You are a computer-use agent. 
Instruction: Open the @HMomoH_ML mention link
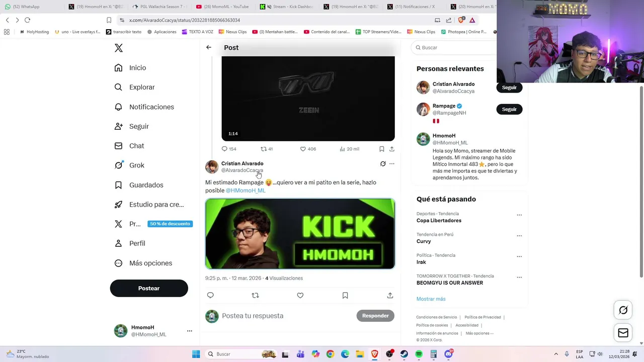pyautogui.click(x=246, y=191)
